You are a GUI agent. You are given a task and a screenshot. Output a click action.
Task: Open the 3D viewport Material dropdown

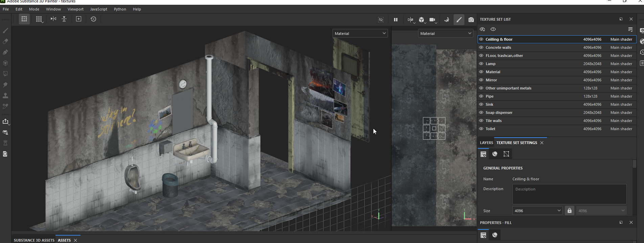pyautogui.click(x=360, y=33)
